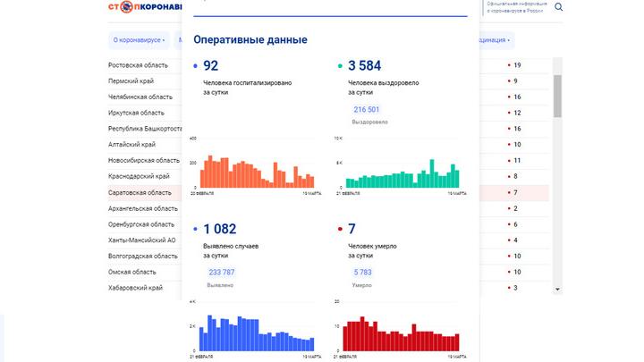The width and height of the screenshot is (644, 362).
Task: Click the blue detected cases bar chart
Action: coord(256,333)
